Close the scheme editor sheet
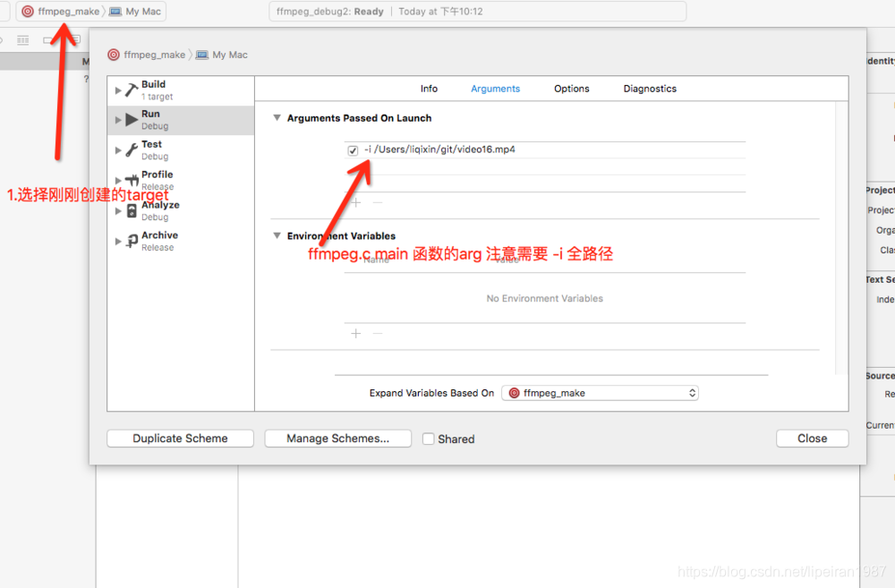 (x=813, y=439)
